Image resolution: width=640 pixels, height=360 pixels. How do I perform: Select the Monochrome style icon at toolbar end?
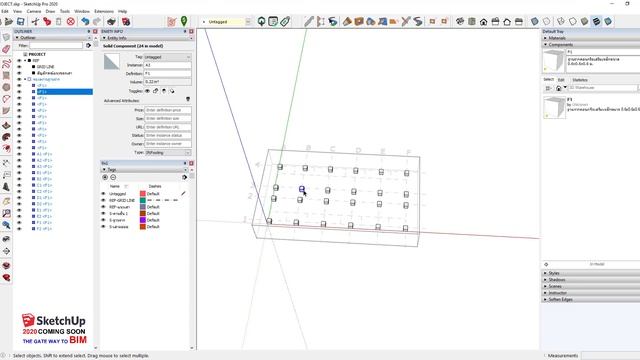click(608, 22)
